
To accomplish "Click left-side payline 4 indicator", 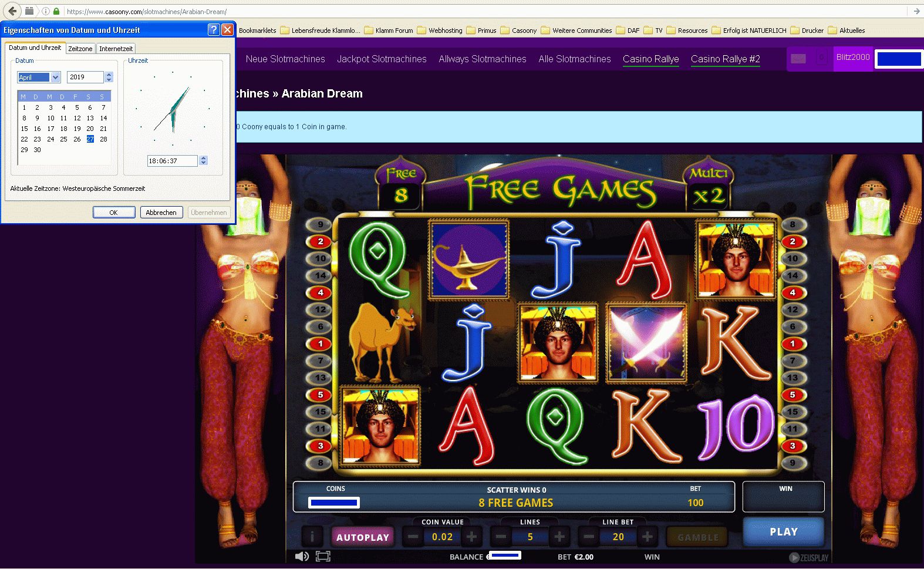I will pos(321,292).
